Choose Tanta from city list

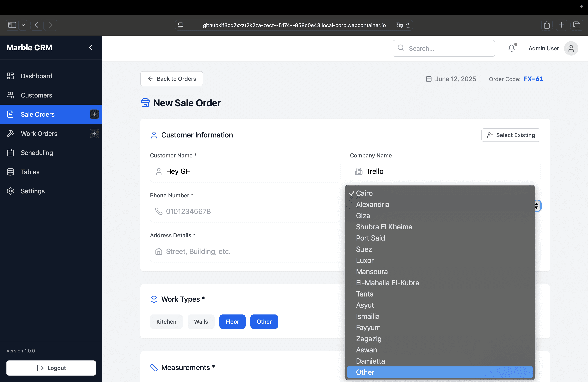pyautogui.click(x=440, y=294)
